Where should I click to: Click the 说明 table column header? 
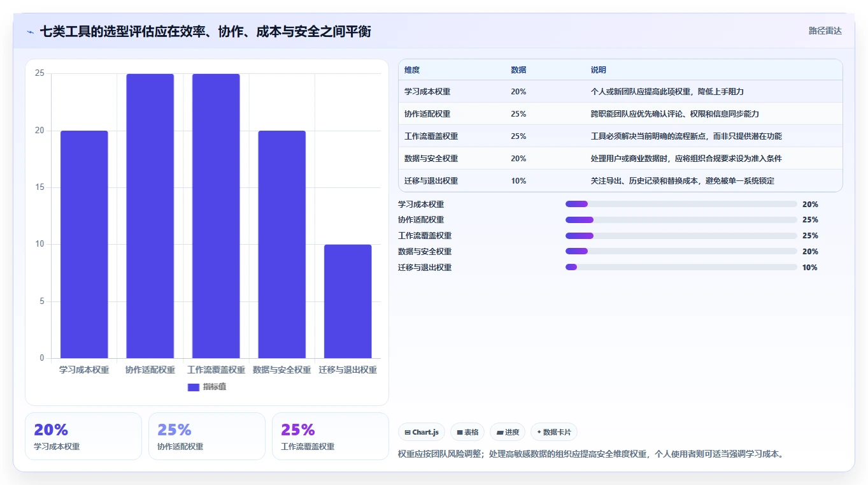599,70
